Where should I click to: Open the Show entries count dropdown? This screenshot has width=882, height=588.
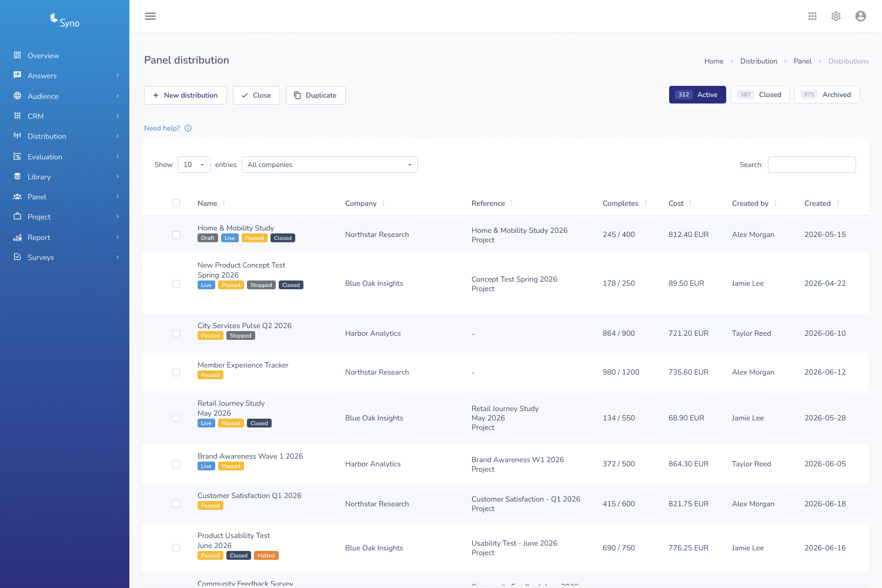(194, 165)
